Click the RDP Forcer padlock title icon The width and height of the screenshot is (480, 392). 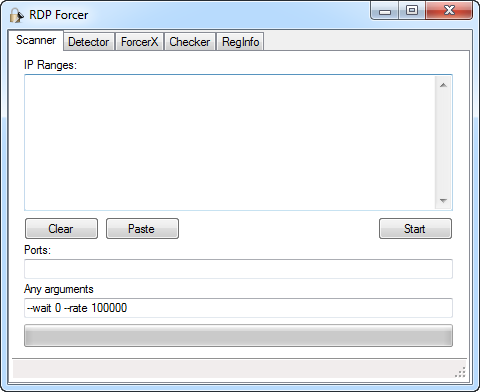pyautogui.click(x=17, y=15)
